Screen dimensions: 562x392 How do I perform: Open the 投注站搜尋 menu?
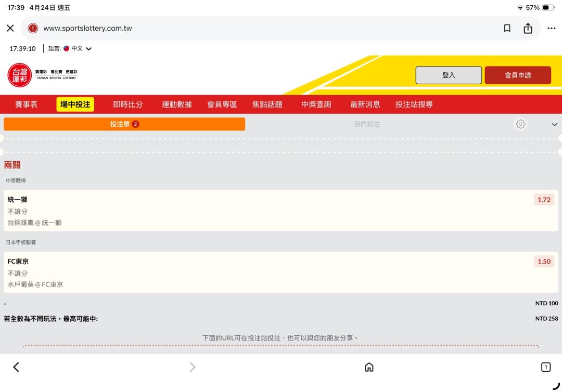click(x=414, y=104)
